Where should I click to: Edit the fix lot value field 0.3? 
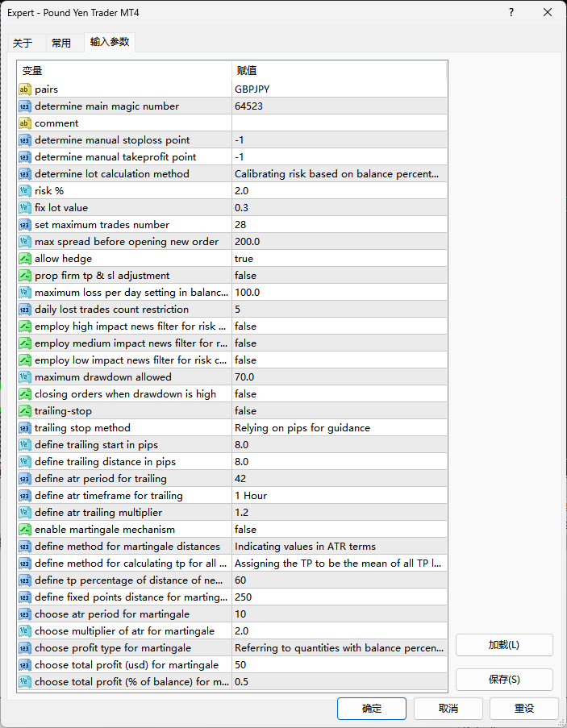pos(338,208)
